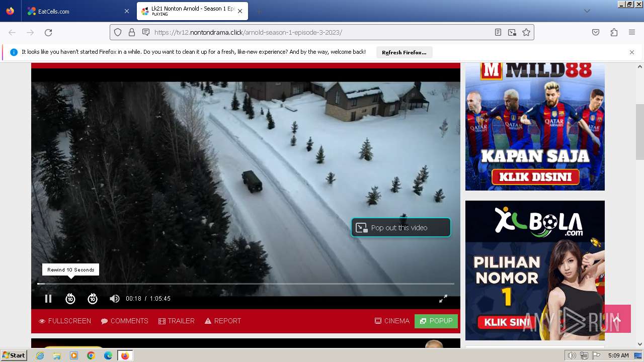This screenshot has width=644, height=362.
Task: Toggle Reader View icon
Action: [498, 32]
